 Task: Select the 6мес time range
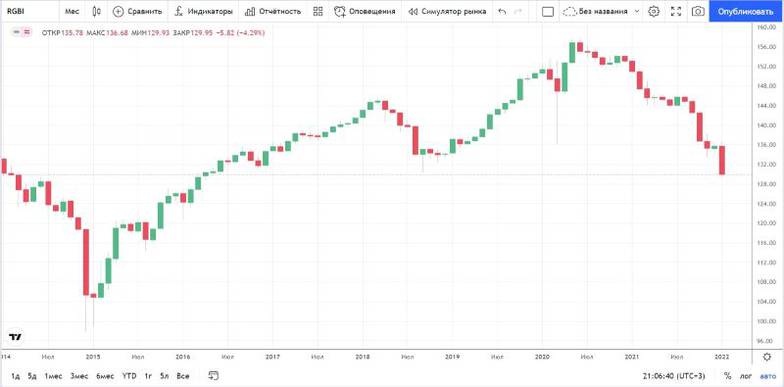point(106,376)
